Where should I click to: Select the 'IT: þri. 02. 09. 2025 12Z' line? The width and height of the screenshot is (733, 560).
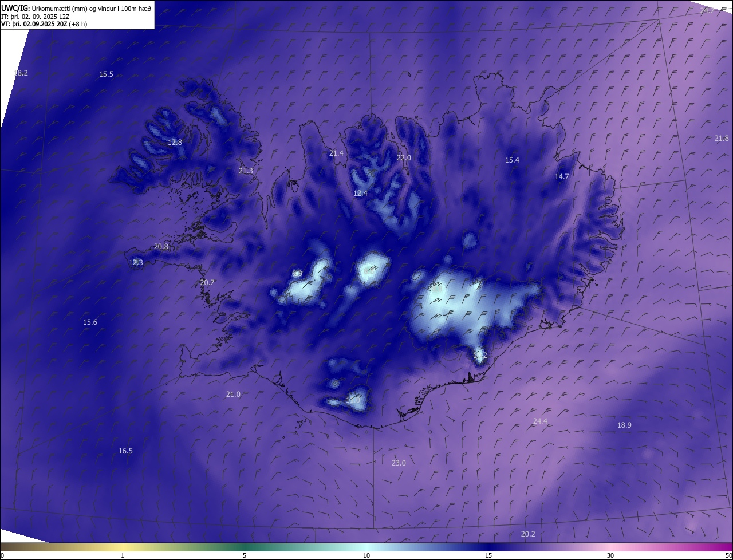tap(36, 17)
